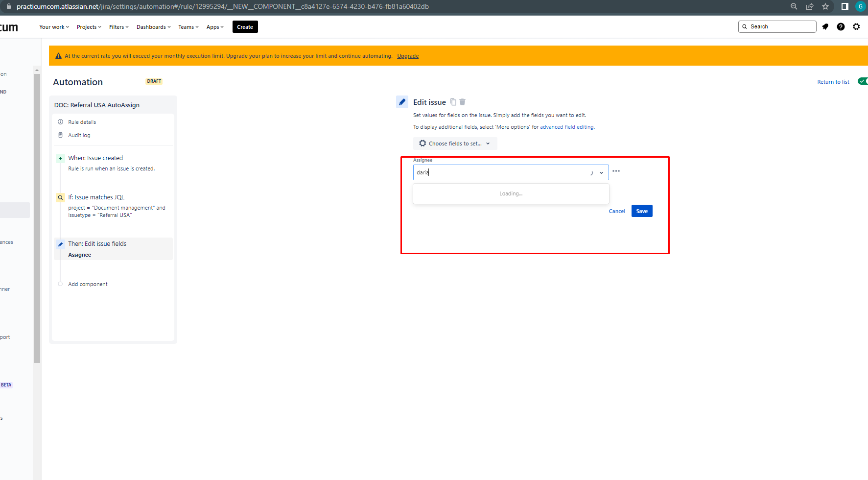Screen dimensions: 868x480
Task: Copy the Edit issue action
Action: 453,101
